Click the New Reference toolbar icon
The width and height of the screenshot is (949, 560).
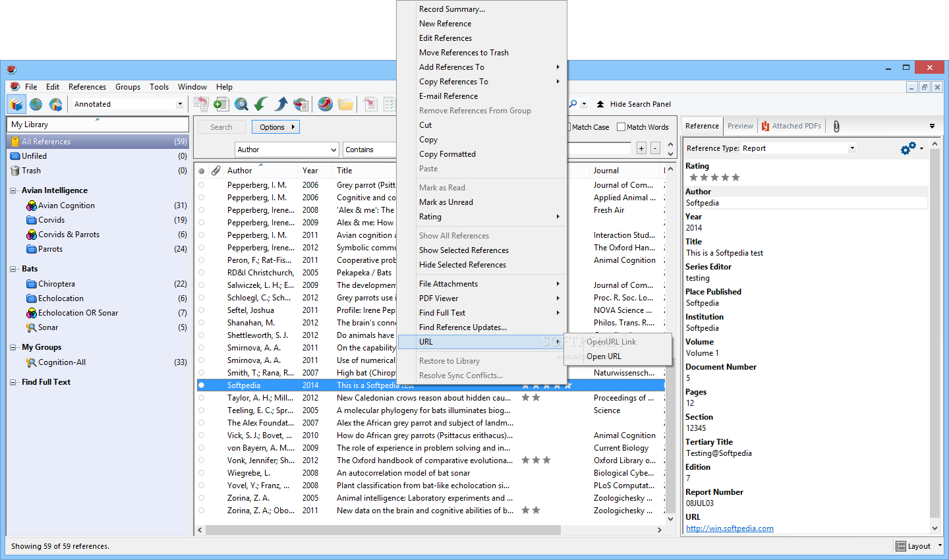coord(221,104)
